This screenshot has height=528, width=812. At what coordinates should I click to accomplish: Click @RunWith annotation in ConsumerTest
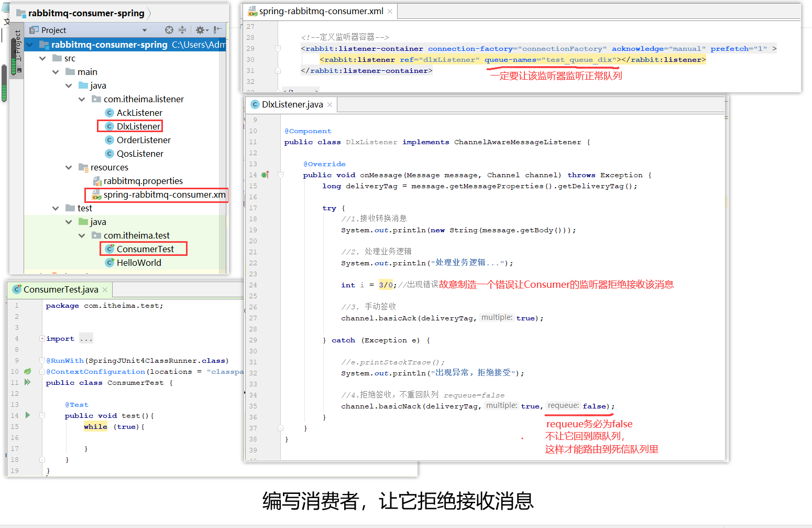click(65, 361)
